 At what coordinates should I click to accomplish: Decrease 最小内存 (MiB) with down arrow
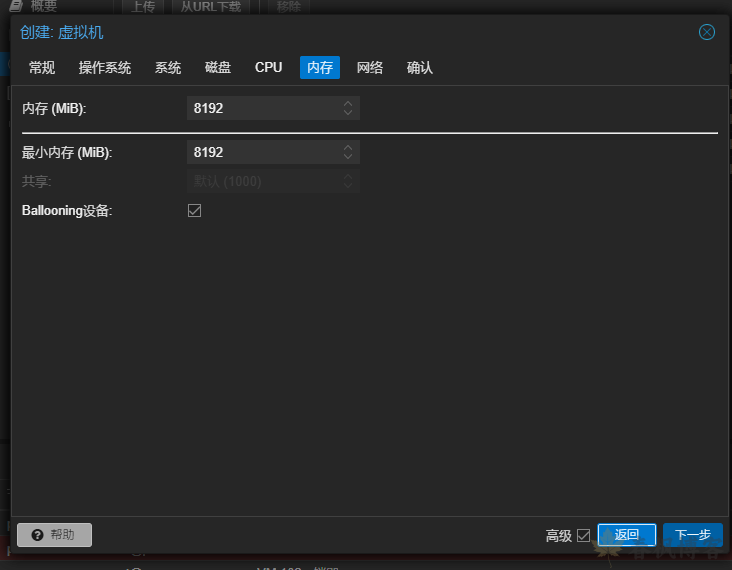(x=348, y=156)
